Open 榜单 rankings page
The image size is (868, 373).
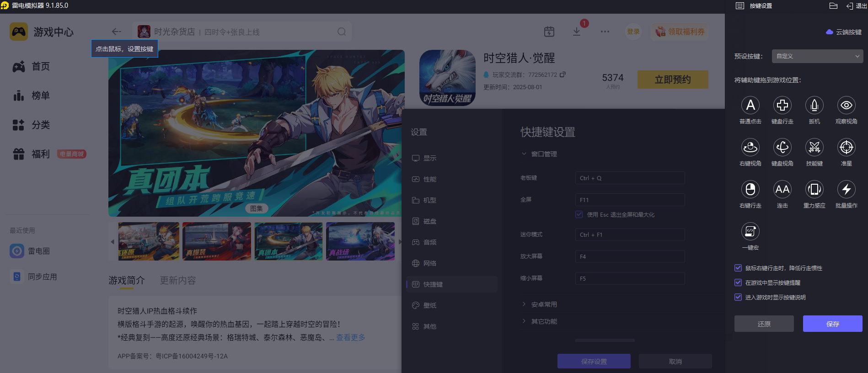tap(31, 96)
